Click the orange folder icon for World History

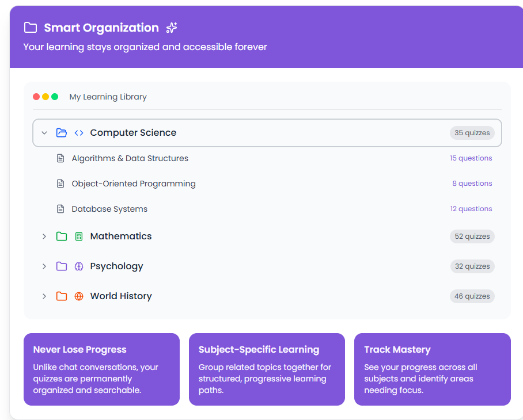point(62,296)
